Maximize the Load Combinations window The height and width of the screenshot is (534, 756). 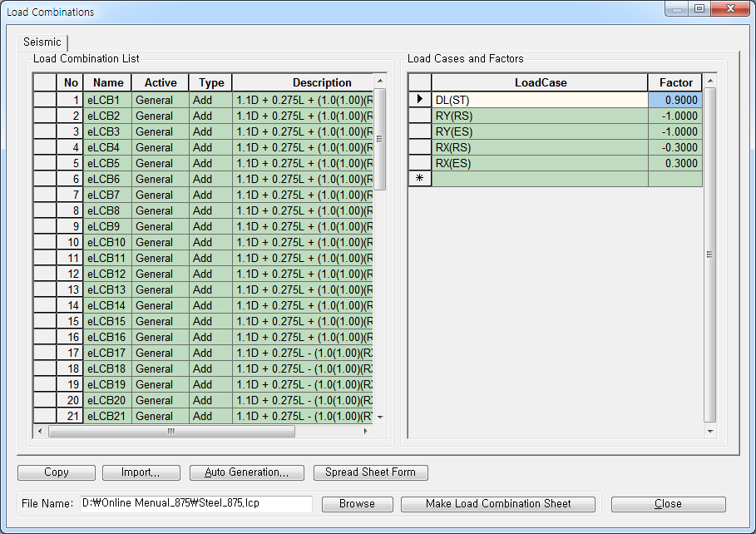click(699, 8)
